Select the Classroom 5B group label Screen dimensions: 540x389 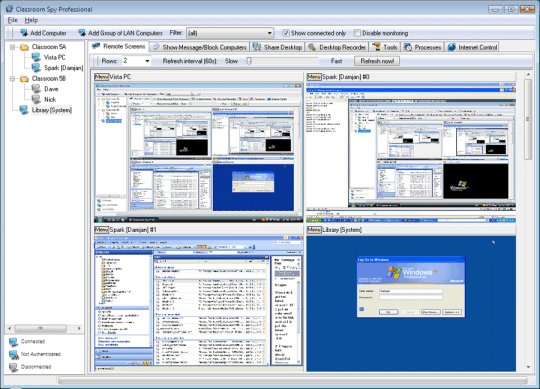pos(49,79)
